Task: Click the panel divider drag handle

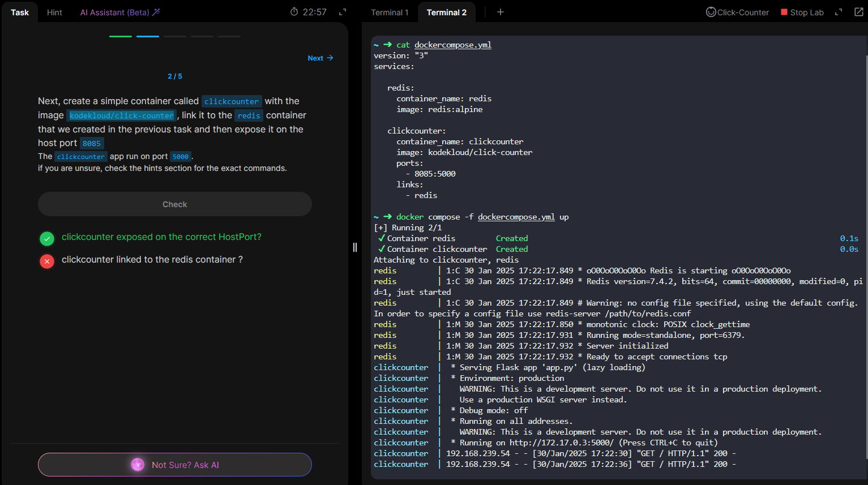Action: click(355, 247)
